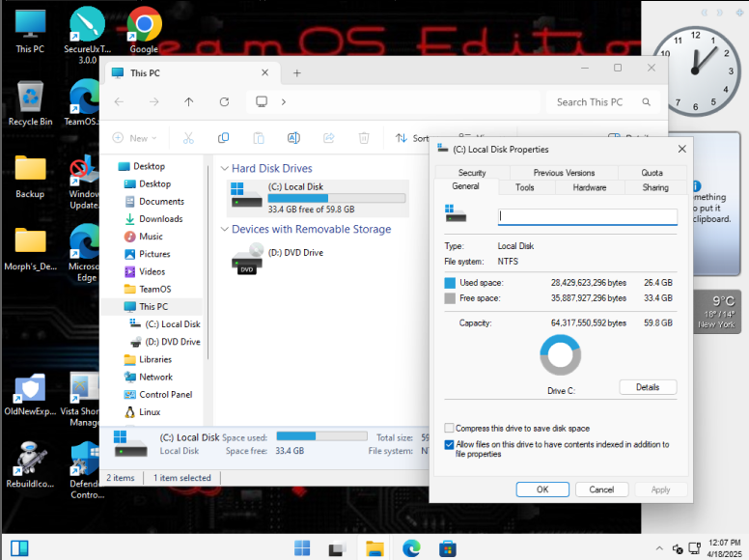The image size is (749, 560).
Task: Switch to the Tools tab
Action: click(524, 187)
